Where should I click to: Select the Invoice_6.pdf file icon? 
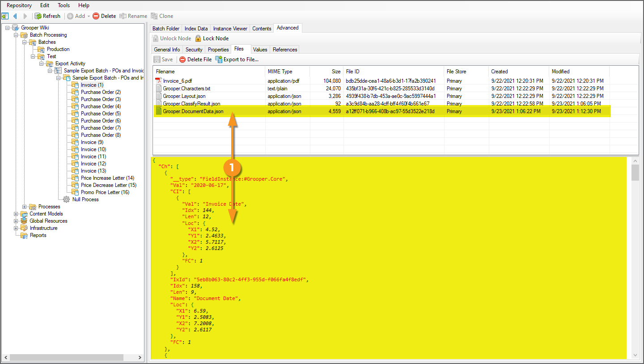coord(158,81)
